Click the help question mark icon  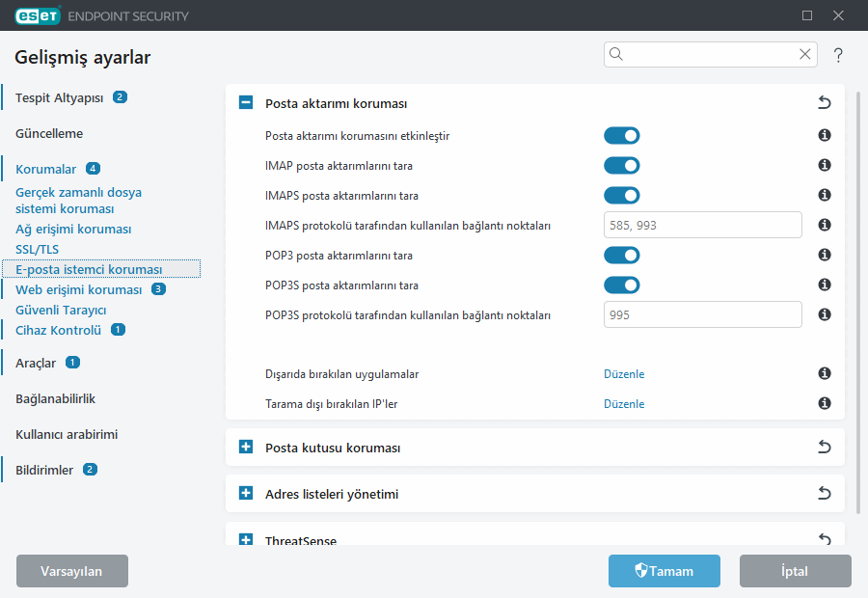[838, 55]
